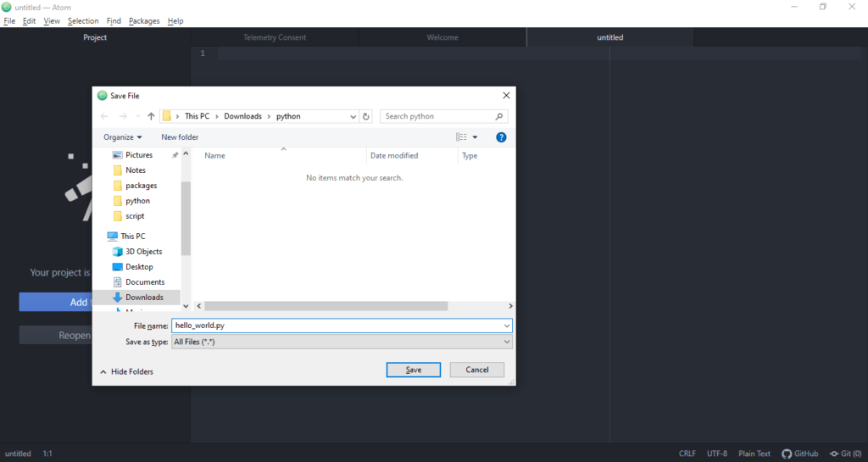Screen dimensions: 868x462
Task: Select 3D Objects in navigation pane
Action: [144, 252]
